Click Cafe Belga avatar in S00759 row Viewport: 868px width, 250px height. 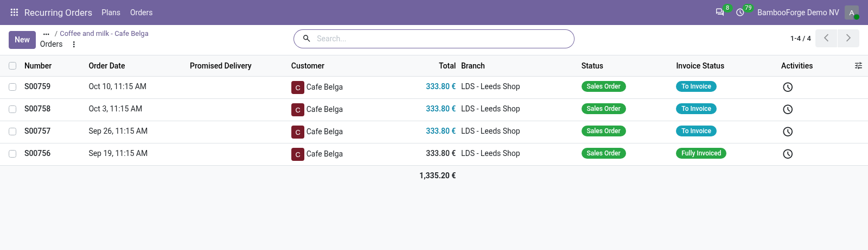[298, 87]
